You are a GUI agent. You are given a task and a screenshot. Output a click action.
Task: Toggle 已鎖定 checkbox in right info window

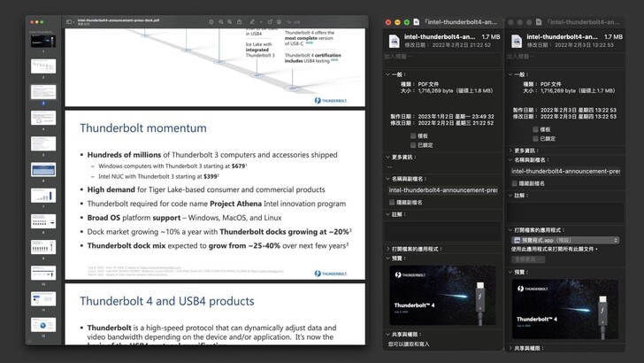(x=535, y=138)
